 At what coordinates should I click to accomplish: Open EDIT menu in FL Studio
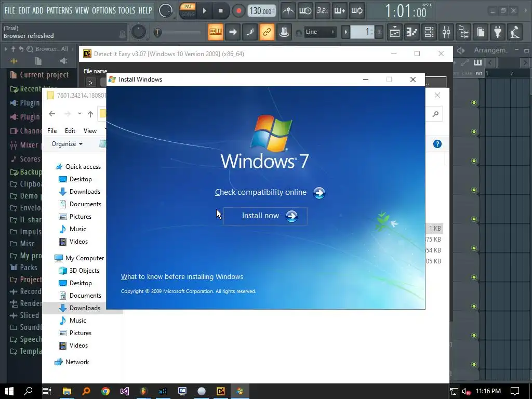[x=24, y=10]
